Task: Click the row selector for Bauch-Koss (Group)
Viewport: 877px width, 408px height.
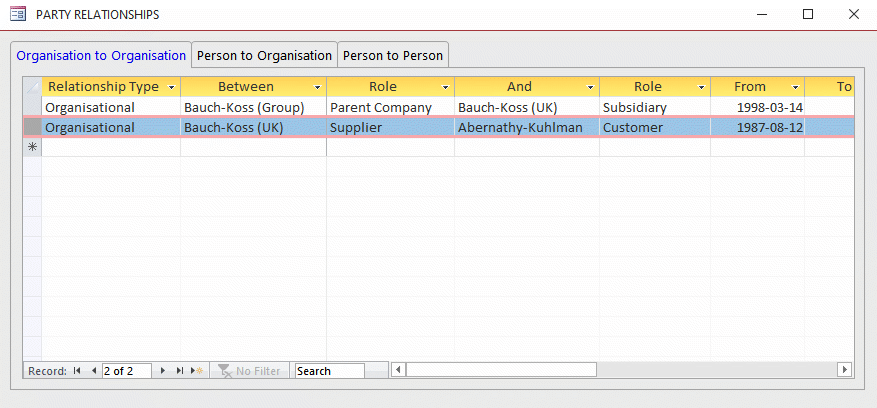Action: [x=32, y=107]
